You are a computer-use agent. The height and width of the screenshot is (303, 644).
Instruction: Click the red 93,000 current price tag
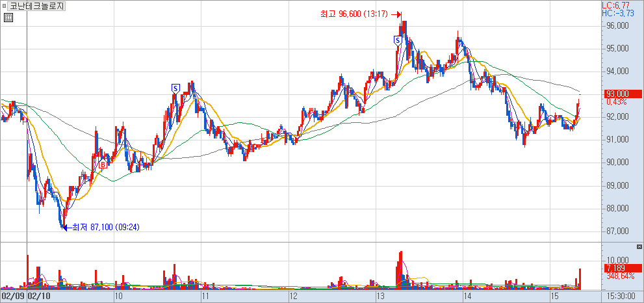pyautogui.click(x=616, y=94)
